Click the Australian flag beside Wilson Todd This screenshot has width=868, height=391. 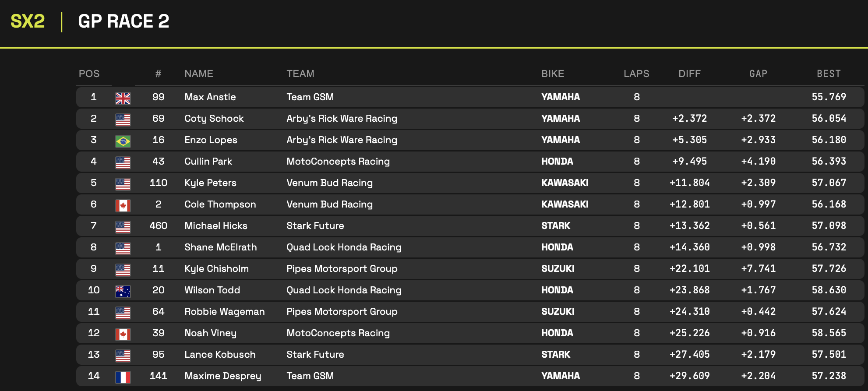123,291
